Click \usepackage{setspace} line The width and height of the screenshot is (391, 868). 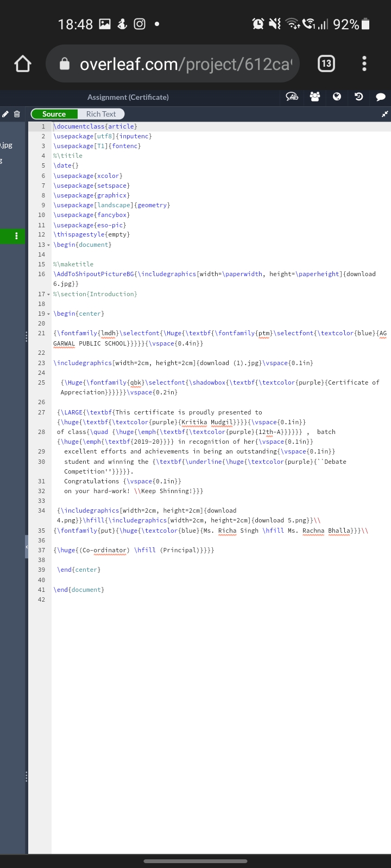tap(92, 186)
